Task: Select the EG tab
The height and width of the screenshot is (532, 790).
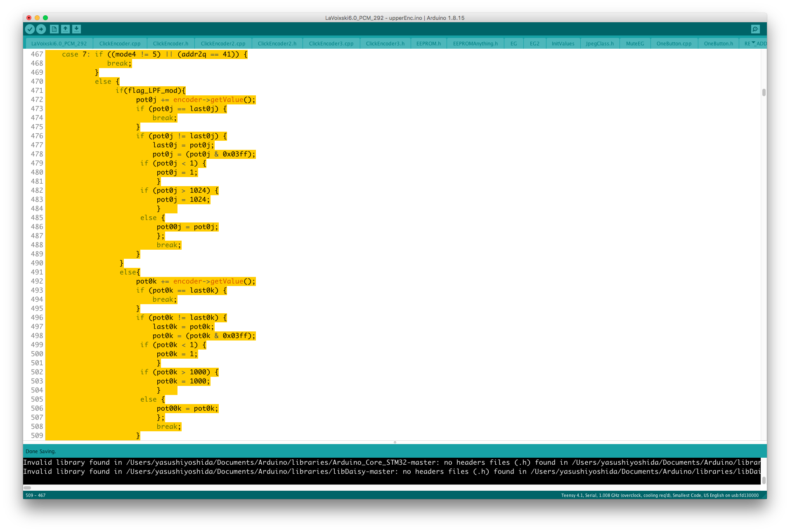Action: 513,43
